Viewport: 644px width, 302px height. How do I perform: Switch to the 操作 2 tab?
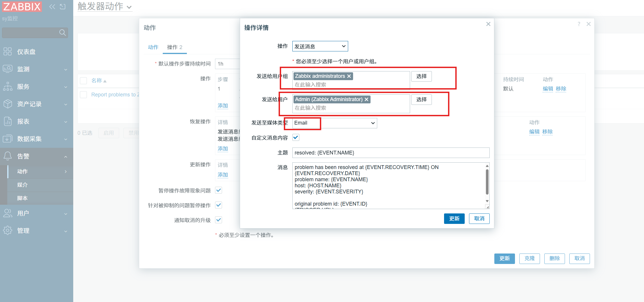(175, 47)
